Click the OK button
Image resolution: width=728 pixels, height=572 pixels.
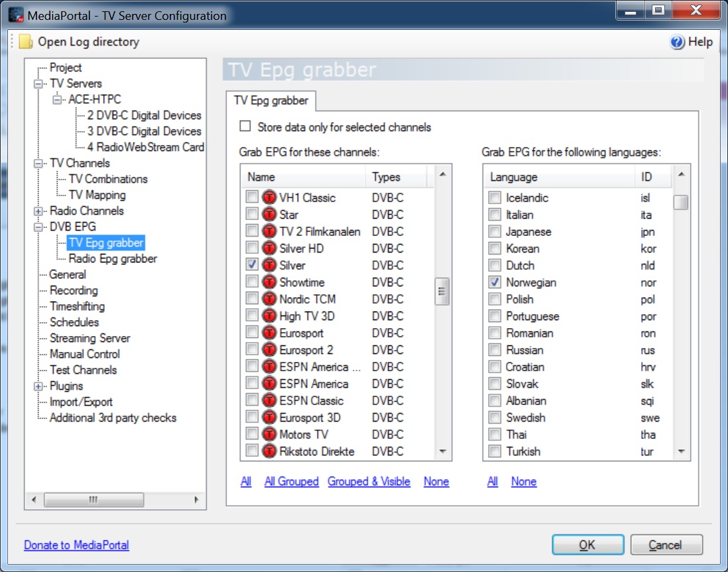tap(588, 545)
